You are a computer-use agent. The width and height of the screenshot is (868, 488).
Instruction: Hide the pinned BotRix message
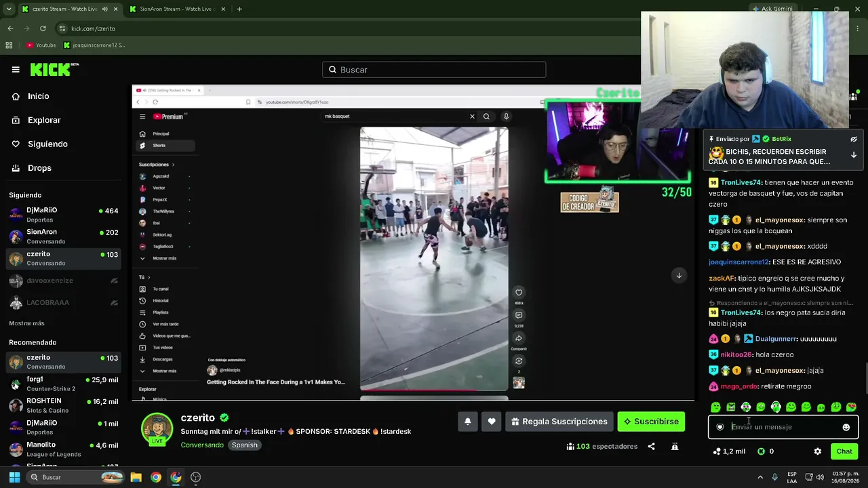[854, 139]
